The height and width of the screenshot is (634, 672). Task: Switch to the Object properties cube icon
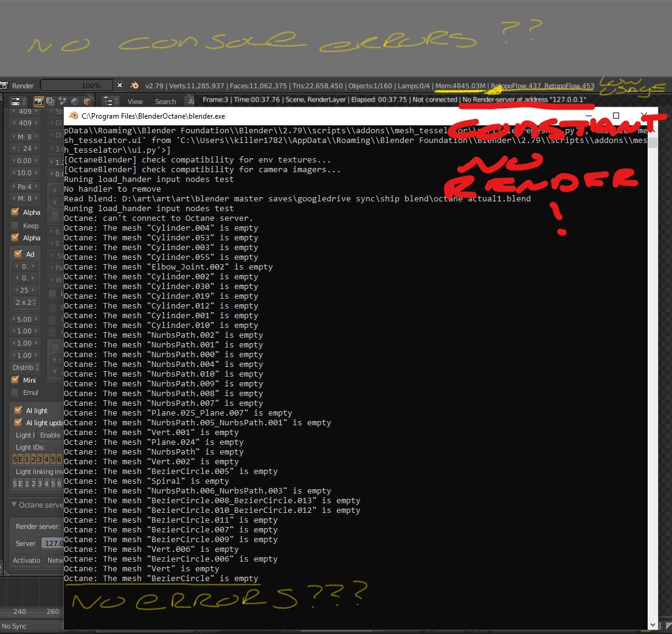point(87,102)
